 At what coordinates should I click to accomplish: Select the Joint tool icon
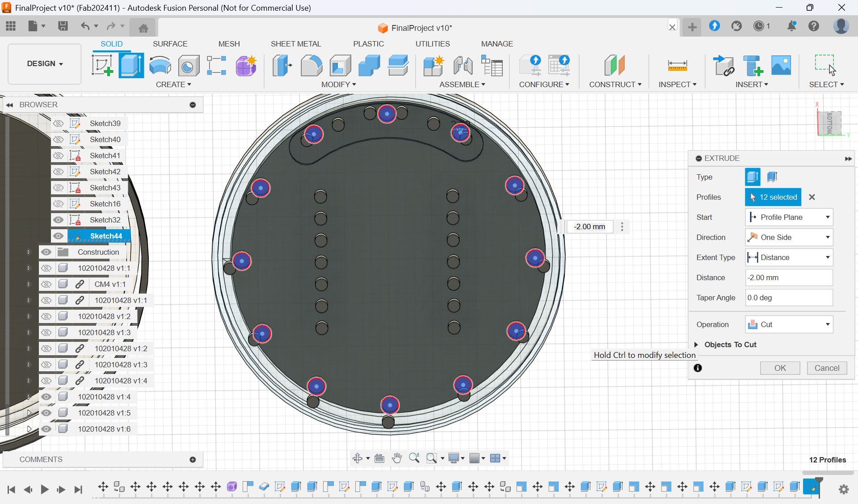click(x=463, y=65)
